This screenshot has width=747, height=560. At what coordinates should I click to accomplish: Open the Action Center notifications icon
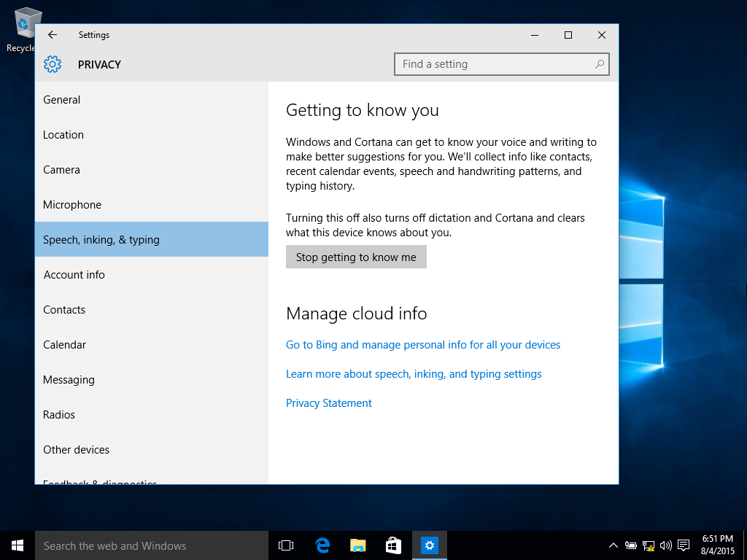[684, 545]
